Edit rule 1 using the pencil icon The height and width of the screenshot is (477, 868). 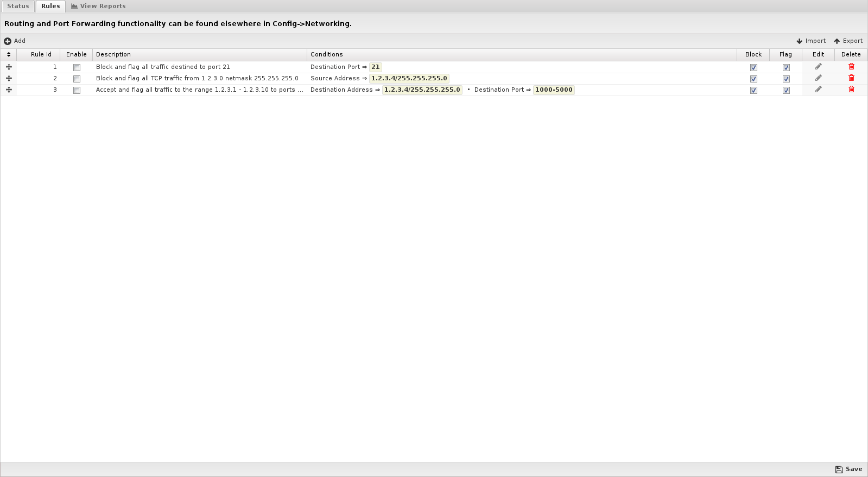pyautogui.click(x=819, y=67)
